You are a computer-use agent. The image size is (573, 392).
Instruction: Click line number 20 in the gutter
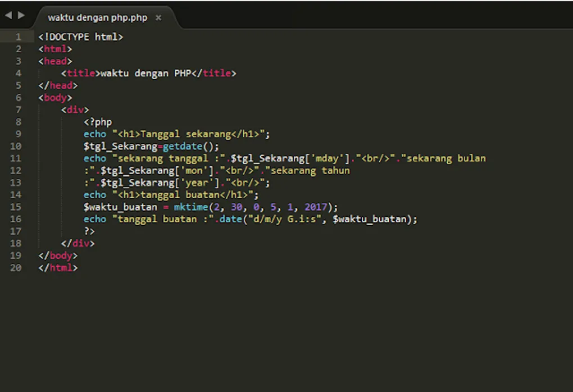pyautogui.click(x=17, y=268)
